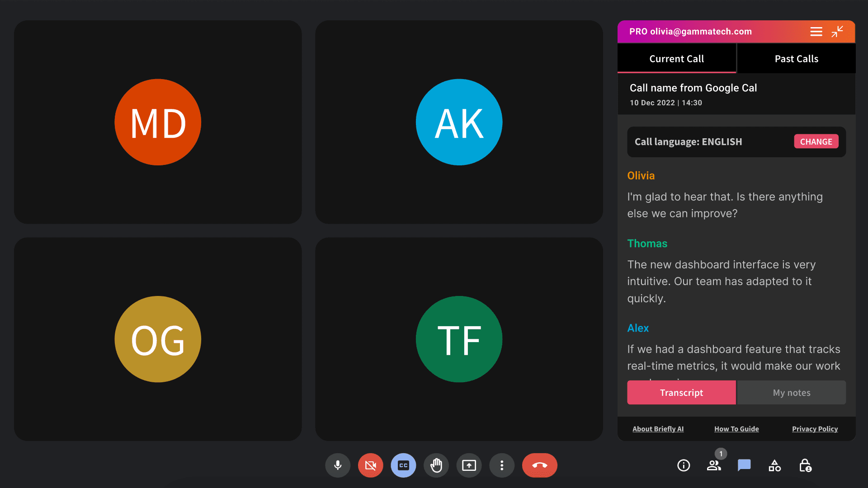Screen dimensions: 868x488
Task: Mute the microphone
Action: click(x=338, y=465)
